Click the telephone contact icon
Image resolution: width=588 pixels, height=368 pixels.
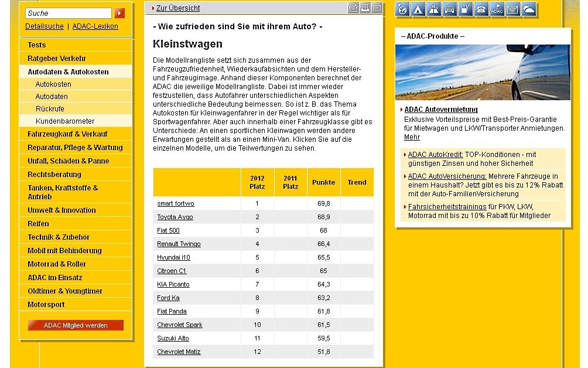[481, 9]
